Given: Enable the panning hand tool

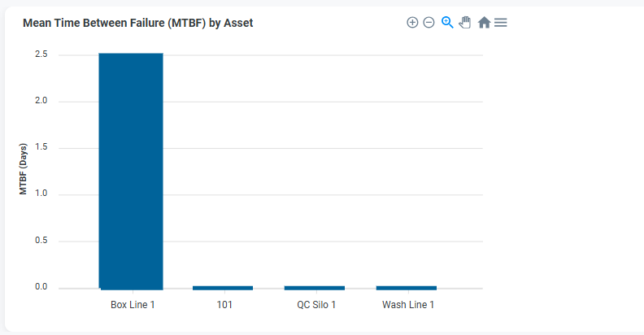Looking at the screenshot, I should click(x=465, y=23).
